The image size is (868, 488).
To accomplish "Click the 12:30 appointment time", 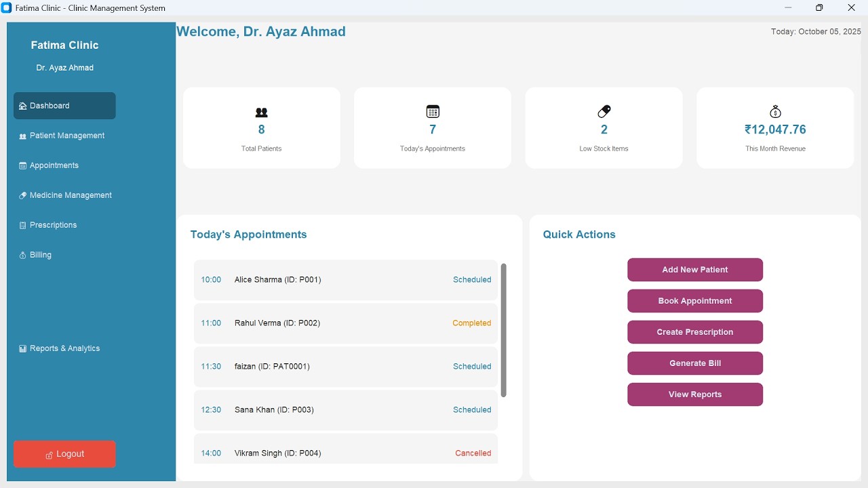I will click(x=211, y=410).
